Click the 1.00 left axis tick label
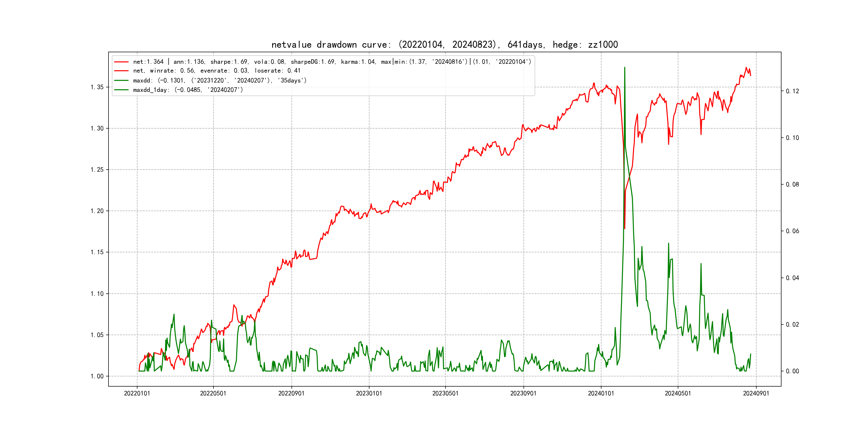 pos(97,376)
